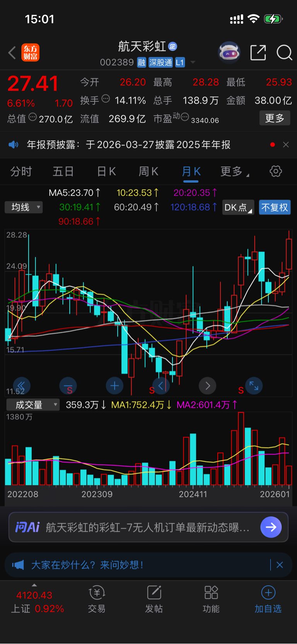Open chart settings gear icon
The image size is (297, 644).
pyautogui.click(x=276, y=171)
